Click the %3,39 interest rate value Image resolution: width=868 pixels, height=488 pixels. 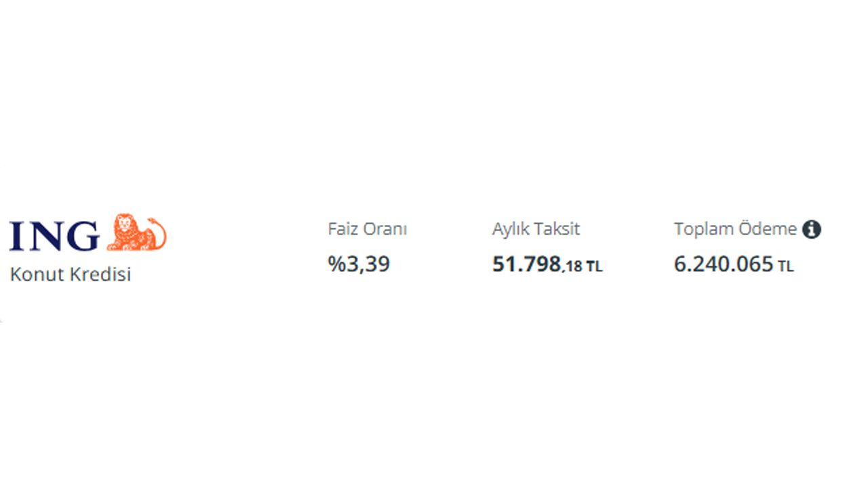coord(359,264)
